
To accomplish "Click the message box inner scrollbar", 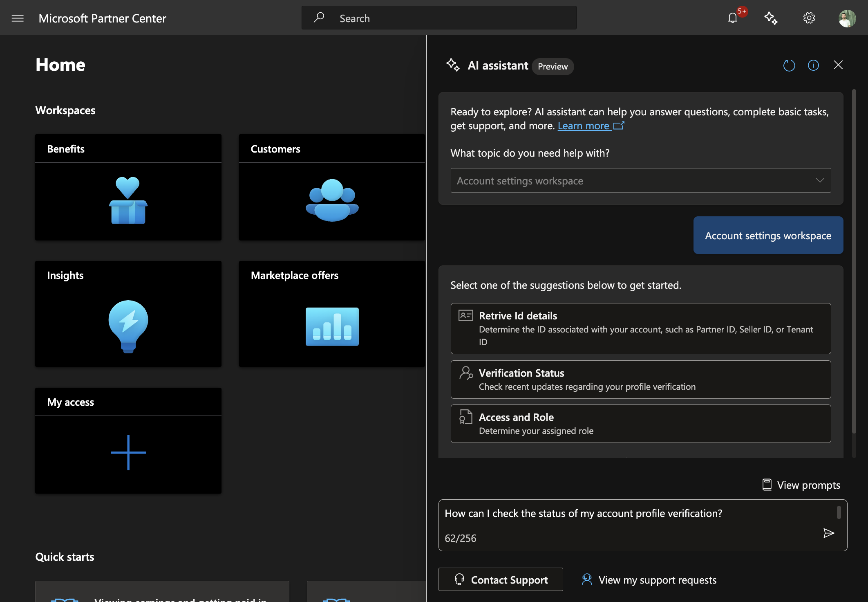I will 839,512.
